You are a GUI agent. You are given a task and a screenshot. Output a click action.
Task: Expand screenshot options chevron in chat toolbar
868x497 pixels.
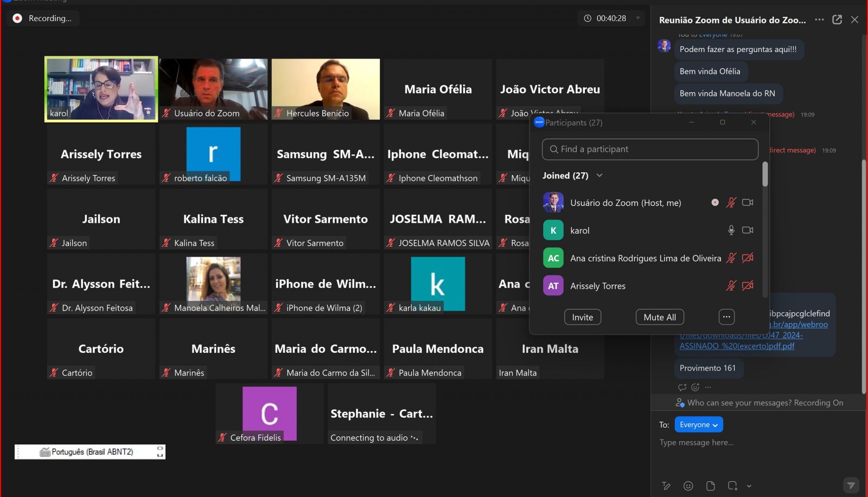point(749,486)
